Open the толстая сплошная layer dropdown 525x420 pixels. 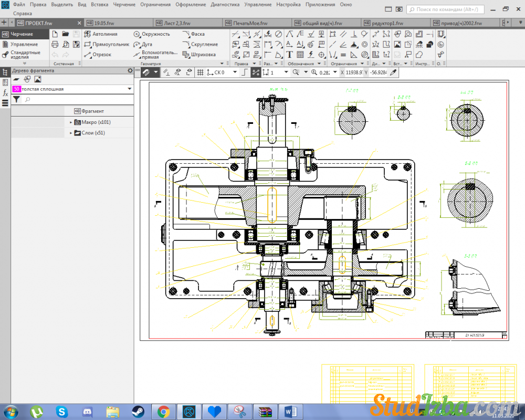click(130, 89)
